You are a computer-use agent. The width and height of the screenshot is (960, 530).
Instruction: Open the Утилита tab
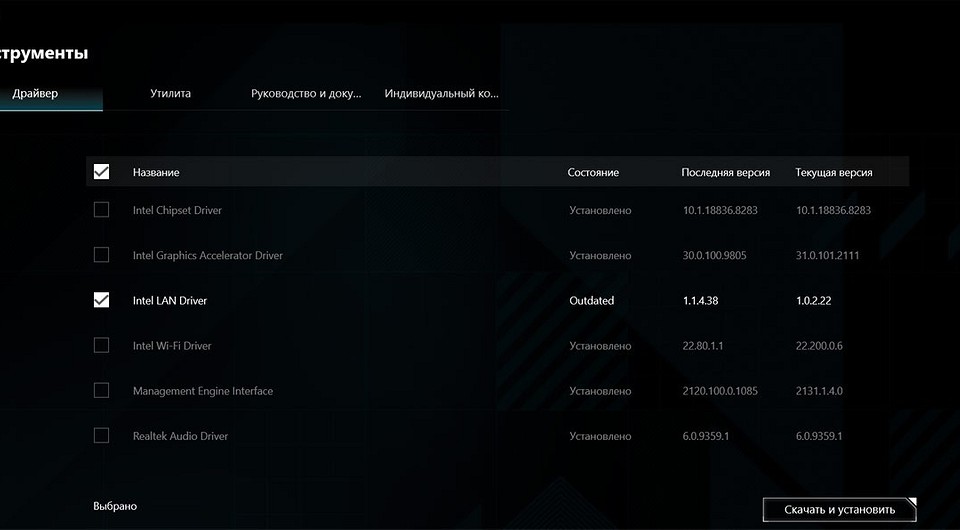[170, 94]
